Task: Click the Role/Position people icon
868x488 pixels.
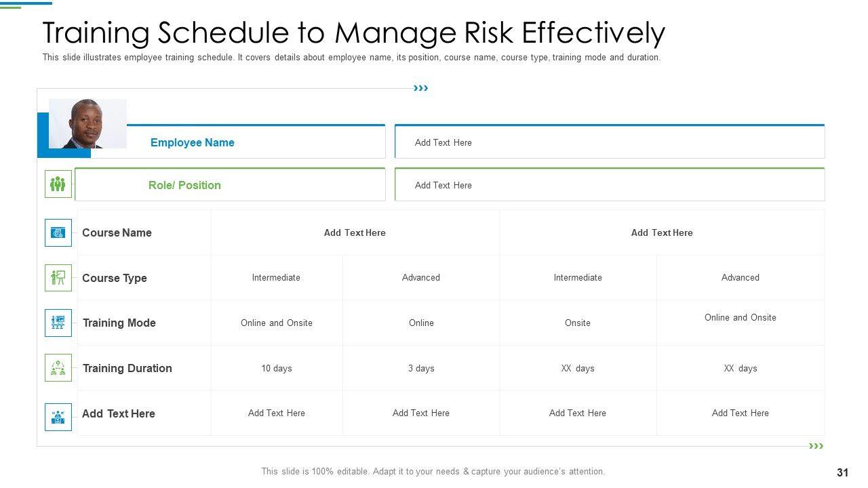Action: pos(58,184)
